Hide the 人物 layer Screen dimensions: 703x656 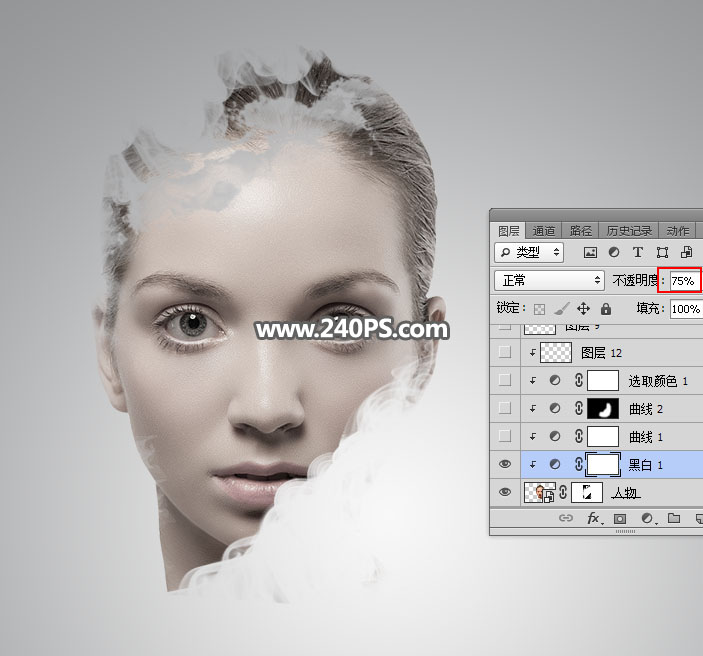[x=505, y=492]
